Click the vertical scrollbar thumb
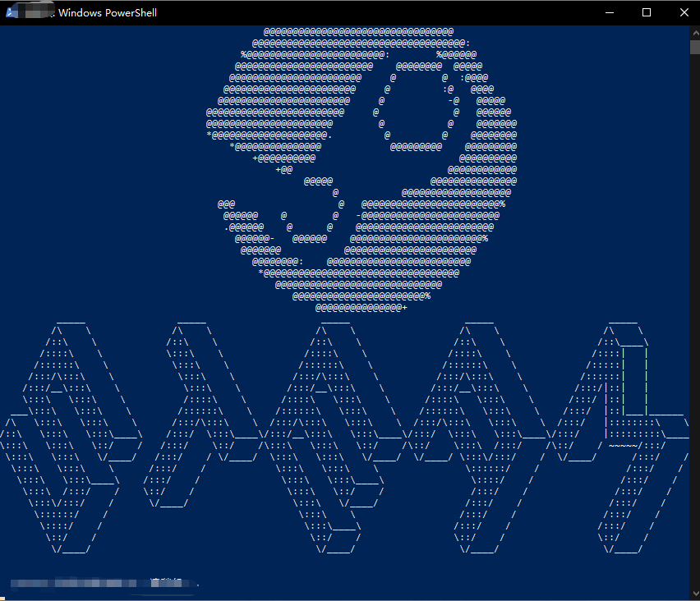 (x=694, y=46)
